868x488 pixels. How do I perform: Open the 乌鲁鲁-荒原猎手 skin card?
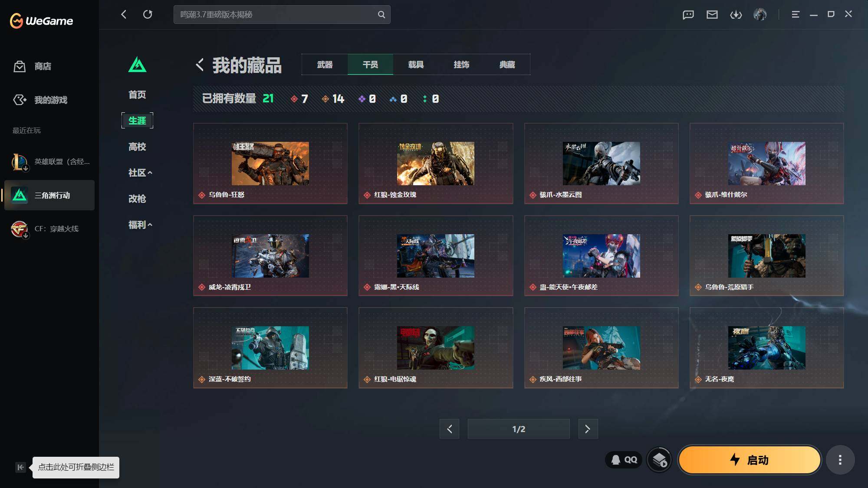pyautogui.click(x=767, y=256)
